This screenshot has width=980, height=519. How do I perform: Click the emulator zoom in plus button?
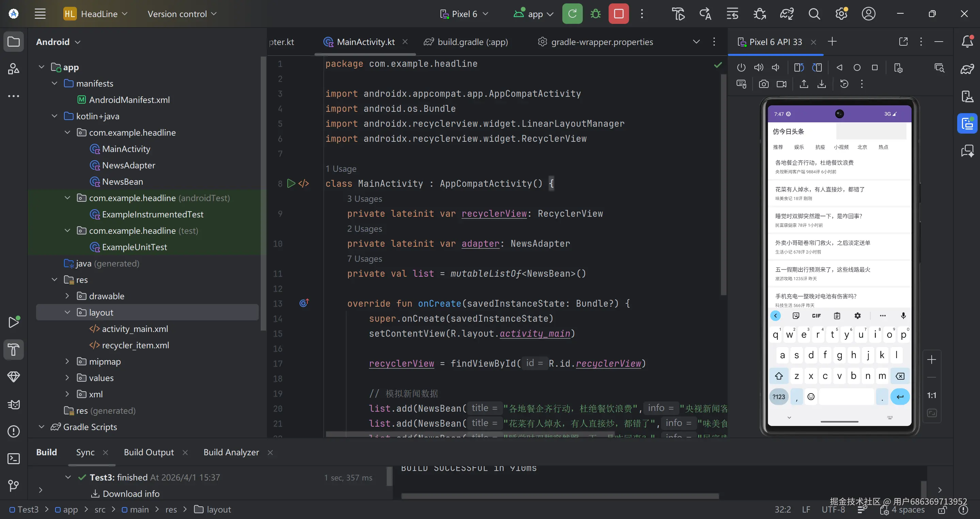[x=931, y=360]
